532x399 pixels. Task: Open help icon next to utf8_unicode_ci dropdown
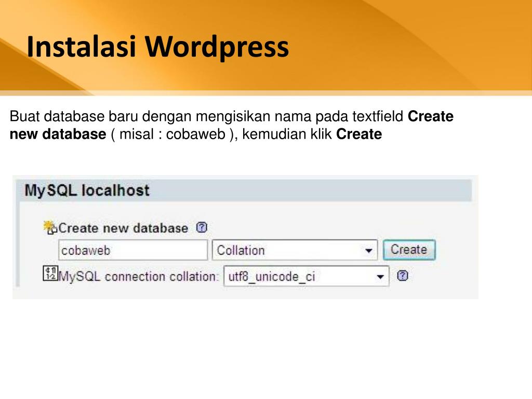coord(403,275)
